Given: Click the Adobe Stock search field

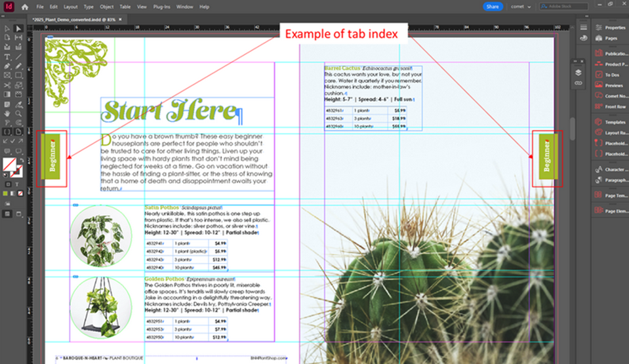Looking at the screenshot, I should pos(563,7).
